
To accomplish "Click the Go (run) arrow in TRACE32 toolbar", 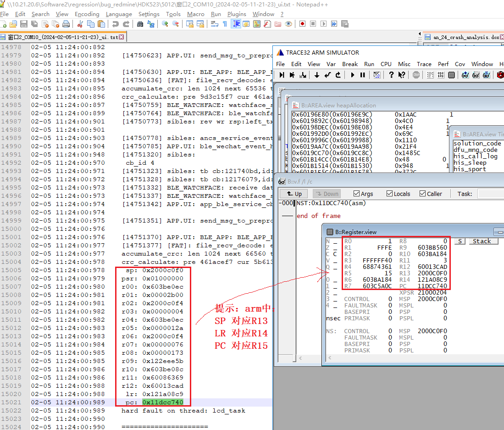I will 352,75.
